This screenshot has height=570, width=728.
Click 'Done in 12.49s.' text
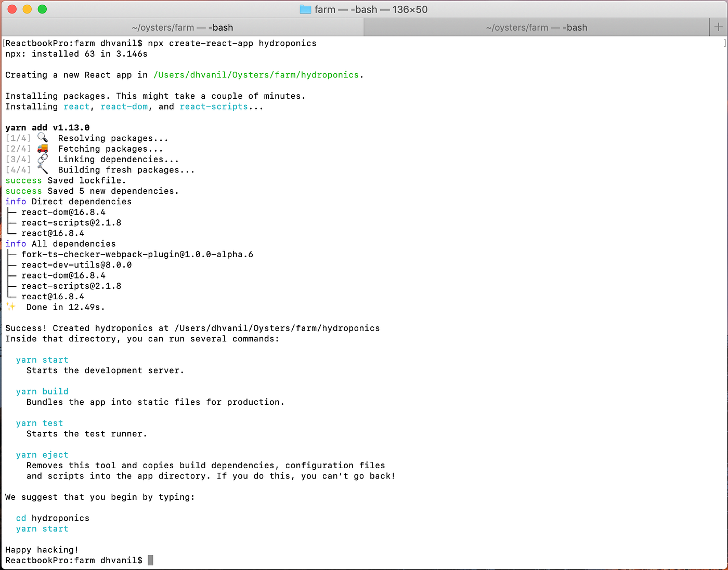[66, 307]
